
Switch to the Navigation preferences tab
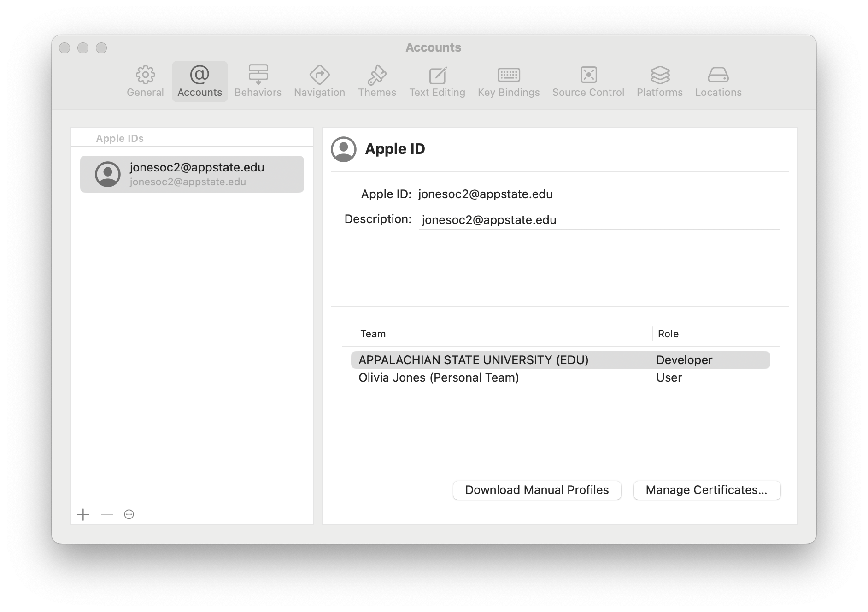click(x=319, y=81)
